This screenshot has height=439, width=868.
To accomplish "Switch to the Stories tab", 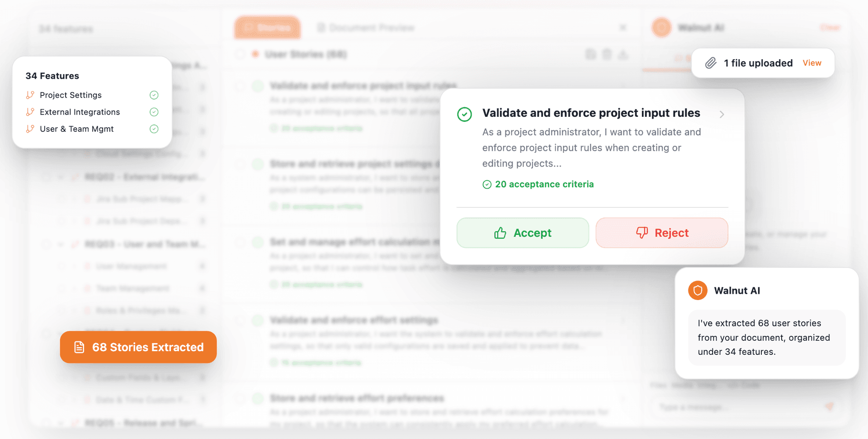I will [x=268, y=28].
